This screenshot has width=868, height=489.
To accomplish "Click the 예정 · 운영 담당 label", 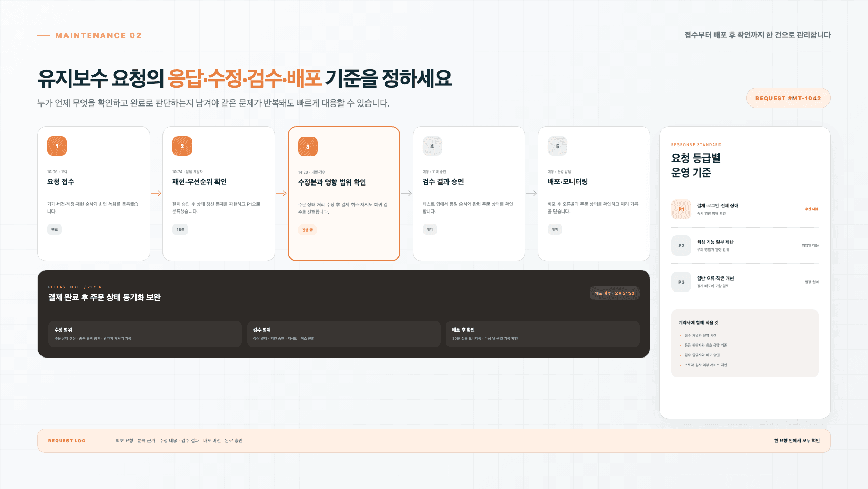I will pyautogui.click(x=559, y=171).
